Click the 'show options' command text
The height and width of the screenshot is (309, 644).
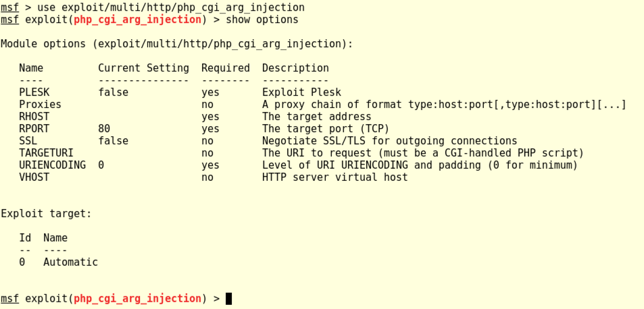(x=262, y=20)
